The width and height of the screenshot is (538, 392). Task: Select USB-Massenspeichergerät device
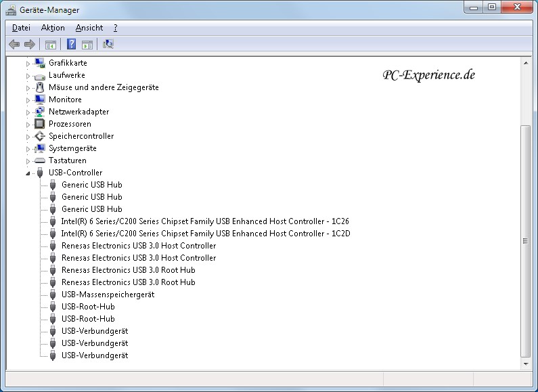(x=108, y=295)
